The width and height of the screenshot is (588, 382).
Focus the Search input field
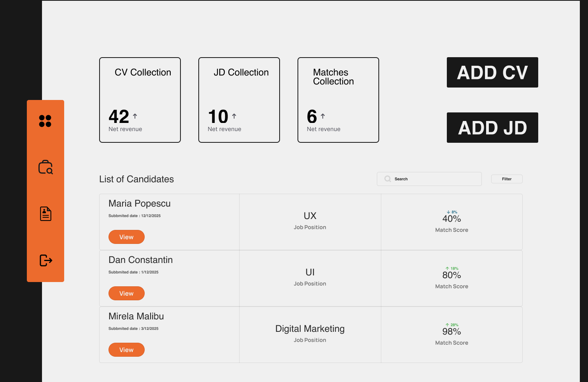(x=429, y=179)
